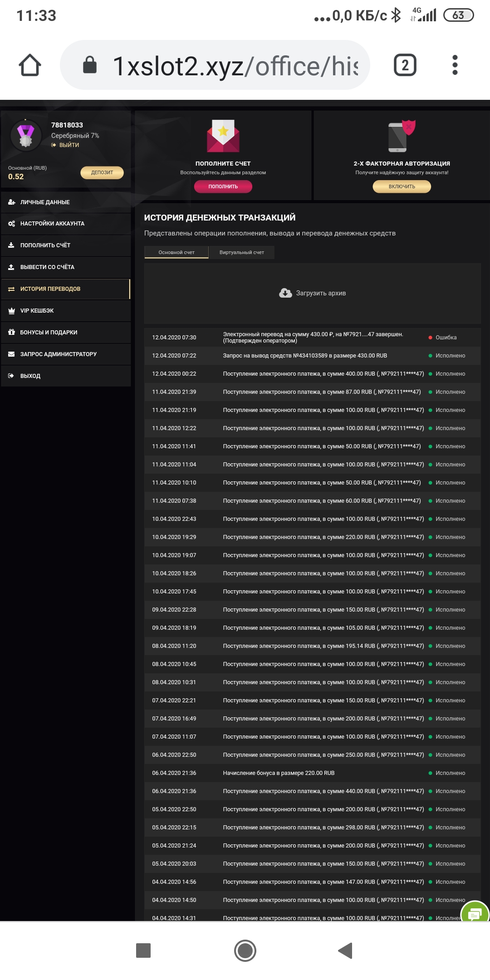Open БОНУСЫ И ПОДАРКИ menu item
Screen dimensions: 490x980
[x=66, y=333]
